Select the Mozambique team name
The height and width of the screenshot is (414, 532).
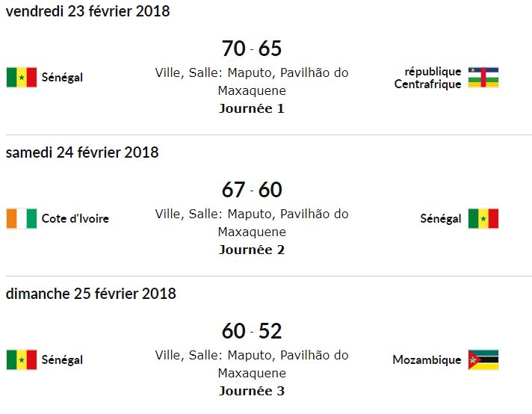tap(427, 360)
